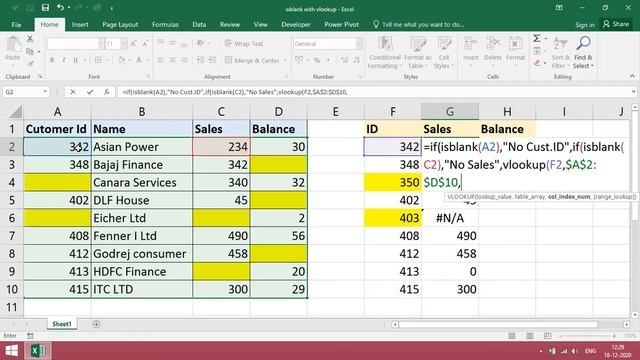The image size is (640, 360).
Task: Click cell with Canara Services
Action: coord(142,182)
